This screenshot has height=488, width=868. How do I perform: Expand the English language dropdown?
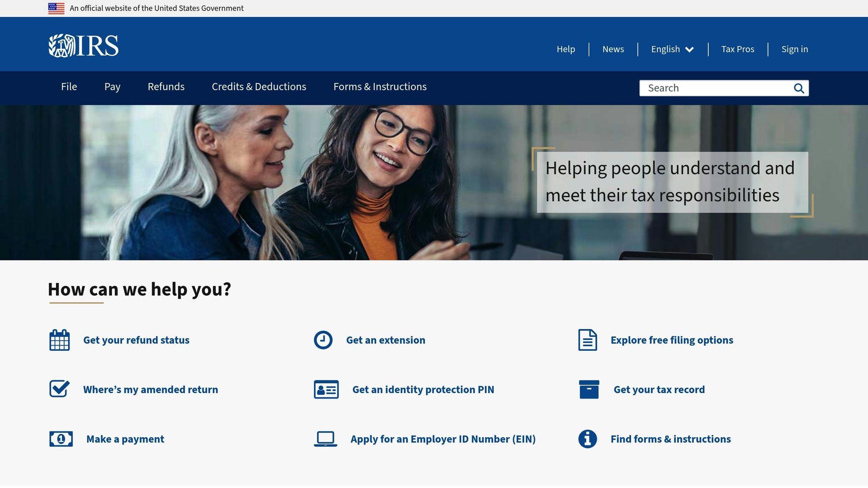coord(672,49)
